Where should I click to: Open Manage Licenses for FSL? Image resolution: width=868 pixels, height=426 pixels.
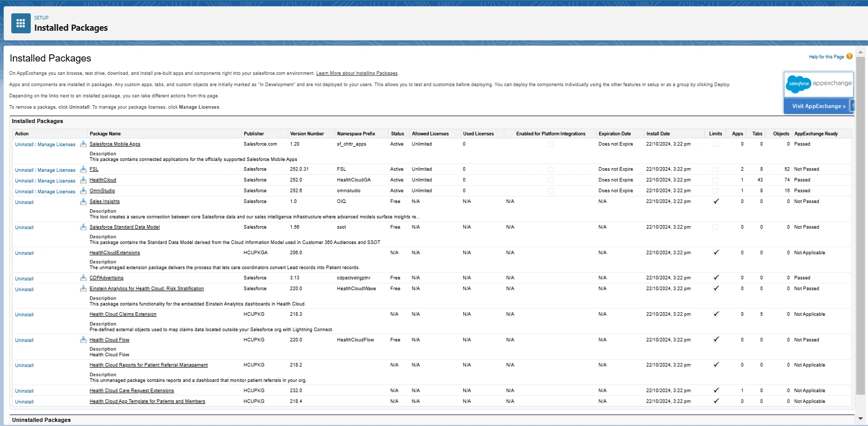[x=56, y=170]
